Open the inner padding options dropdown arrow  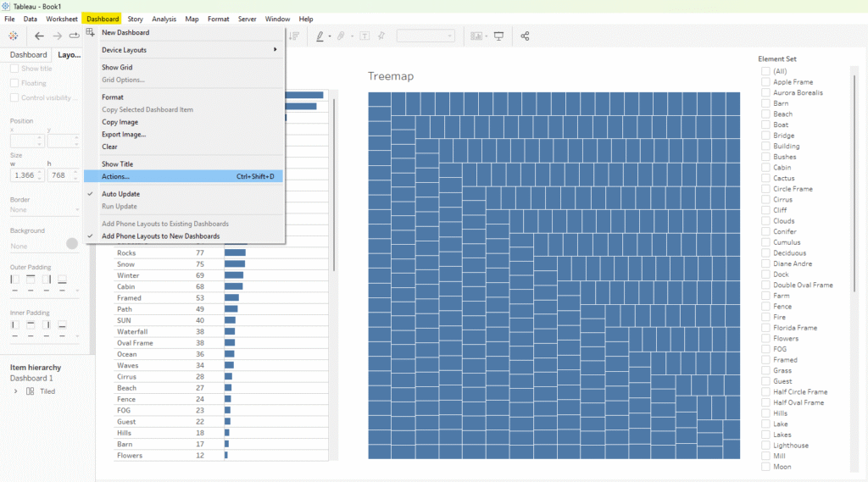point(77,336)
